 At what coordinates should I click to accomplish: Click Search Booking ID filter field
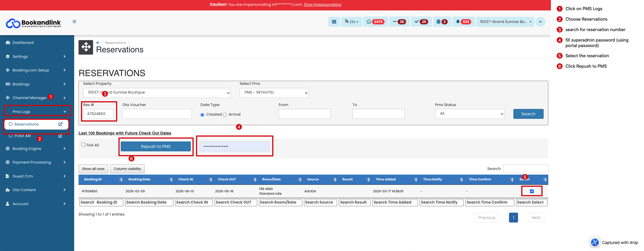(101, 202)
